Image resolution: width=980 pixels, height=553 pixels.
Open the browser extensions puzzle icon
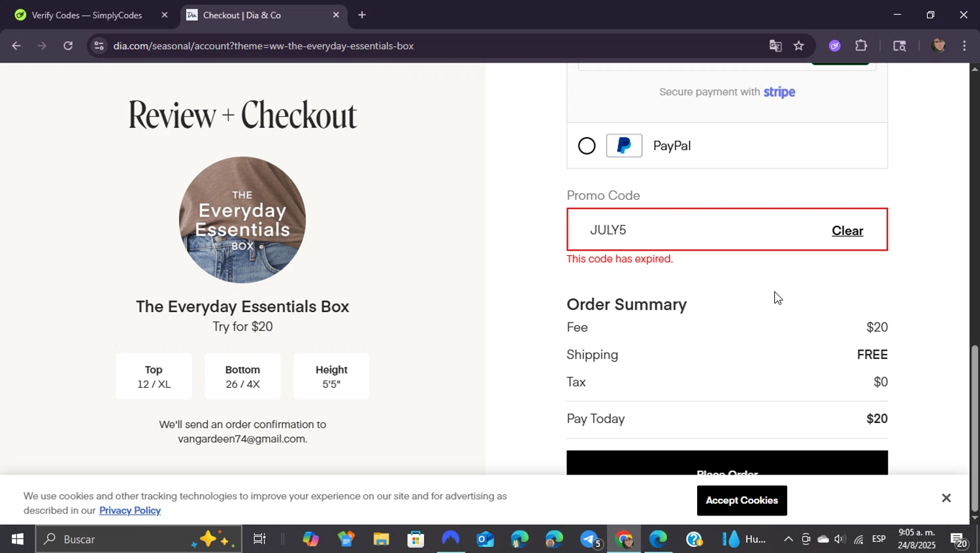point(861,46)
